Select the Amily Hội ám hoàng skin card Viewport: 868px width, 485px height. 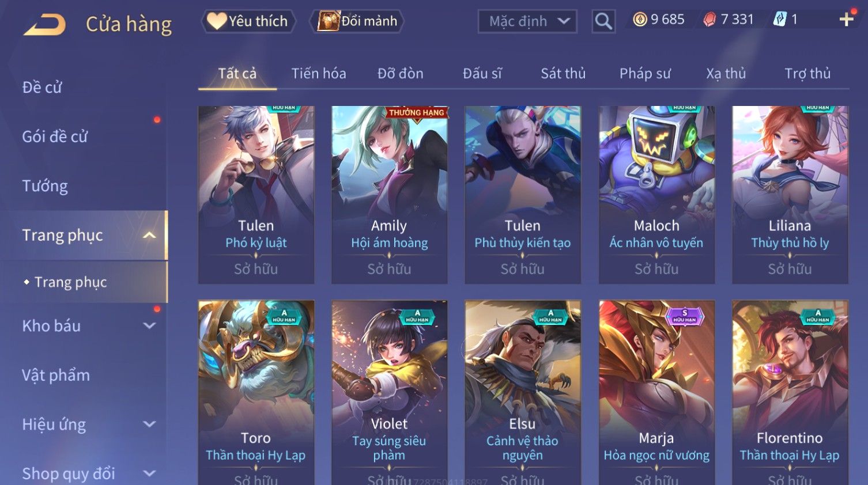point(390,195)
